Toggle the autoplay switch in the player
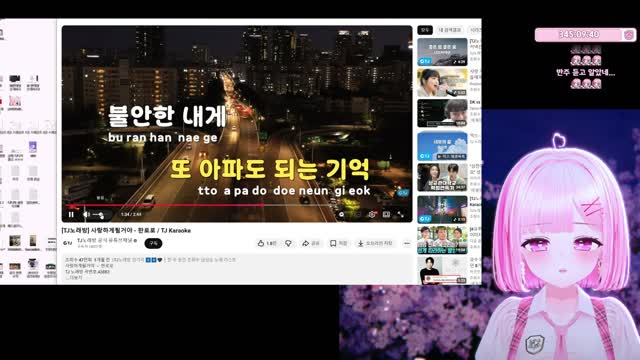Image resolution: width=640 pixels, height=360 pixels. [342, 214]
